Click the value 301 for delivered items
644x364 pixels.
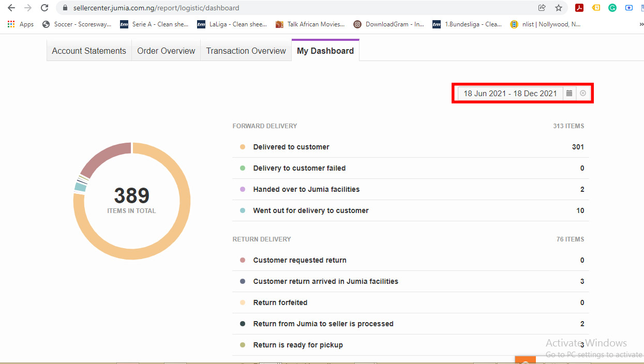coord(578,147)
